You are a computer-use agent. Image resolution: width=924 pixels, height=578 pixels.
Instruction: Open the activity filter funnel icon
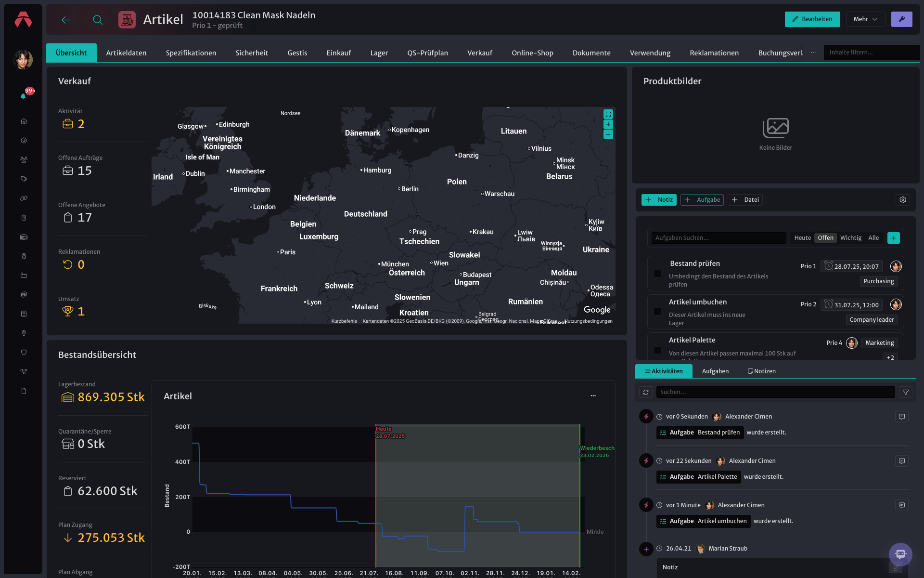tap(906, 392)
